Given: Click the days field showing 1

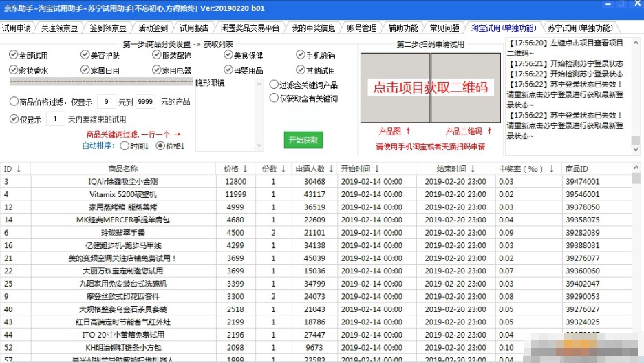Looking at the screenshot, I should coord(56,119).
